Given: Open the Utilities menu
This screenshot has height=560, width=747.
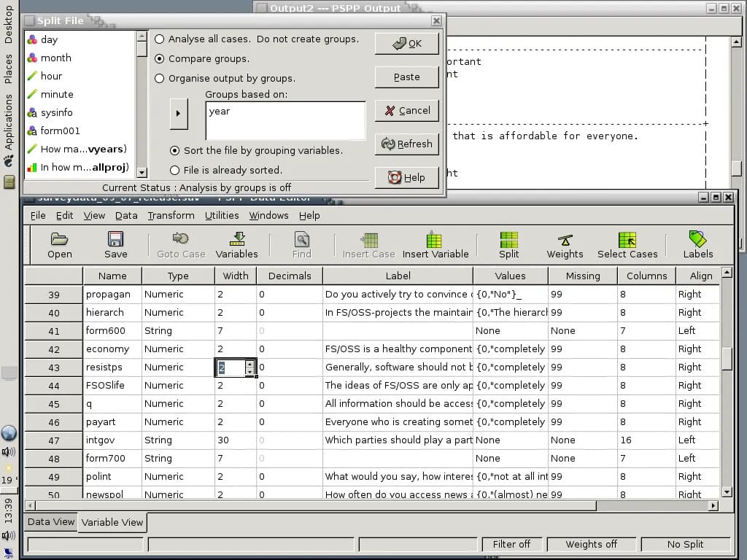Looking at the screenshot, I should (222, 216).
